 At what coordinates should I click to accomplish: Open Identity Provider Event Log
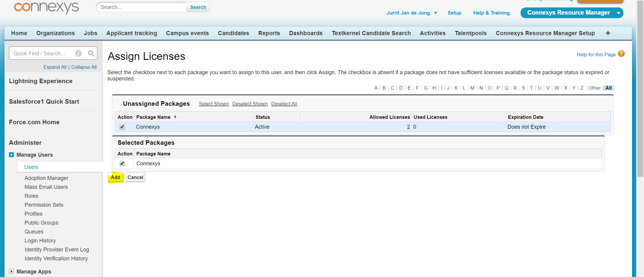[x=57, y=250]
